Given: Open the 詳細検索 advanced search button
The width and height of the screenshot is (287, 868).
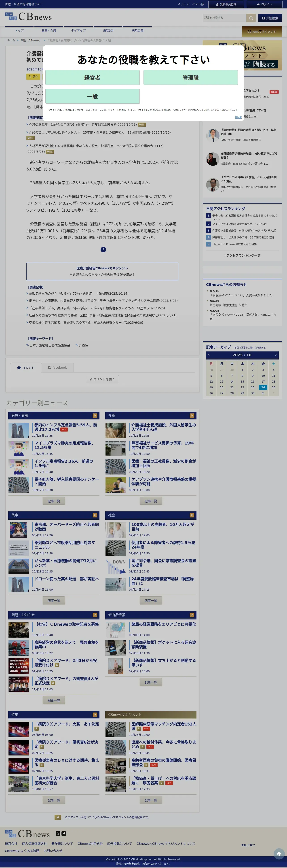Looking at the screenshot, I should (x=270, y=18).
